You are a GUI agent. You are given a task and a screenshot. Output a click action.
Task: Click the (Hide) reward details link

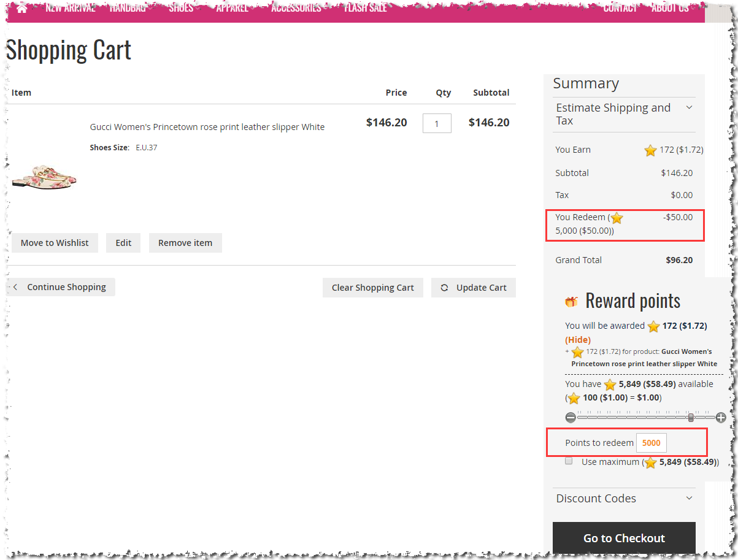[578, 340]
